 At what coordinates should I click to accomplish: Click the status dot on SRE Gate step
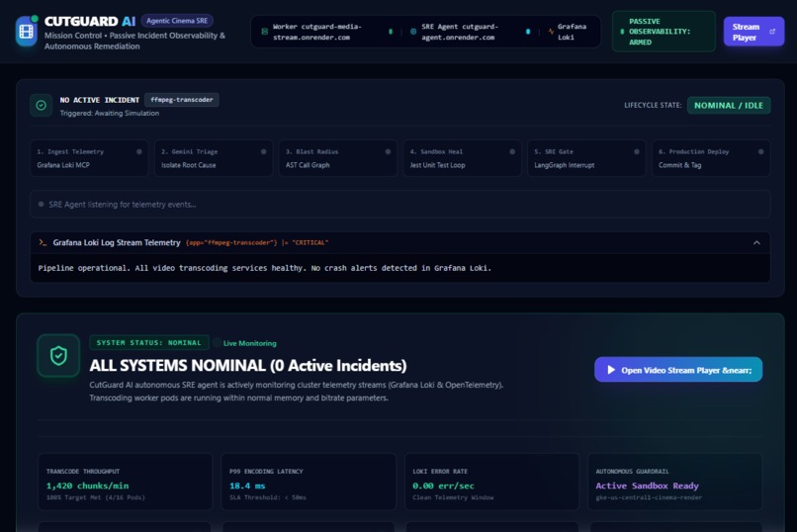pyautogui.click(x=637, y=151)
